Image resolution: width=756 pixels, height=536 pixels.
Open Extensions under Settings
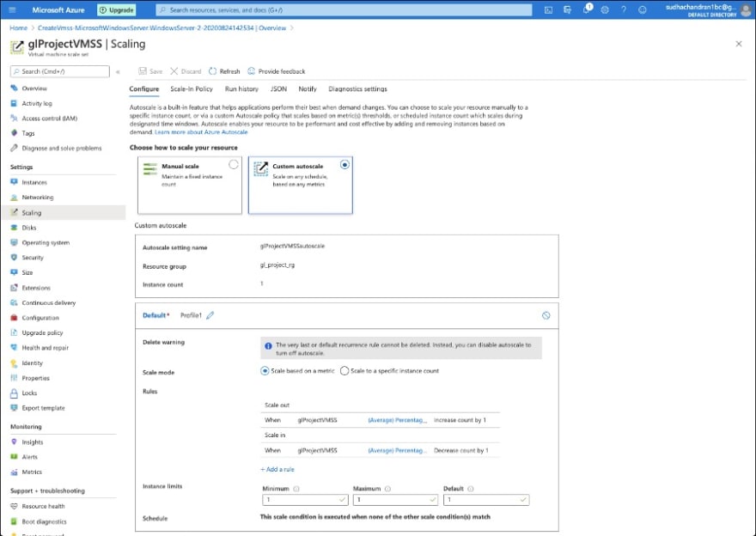point(36,288)
